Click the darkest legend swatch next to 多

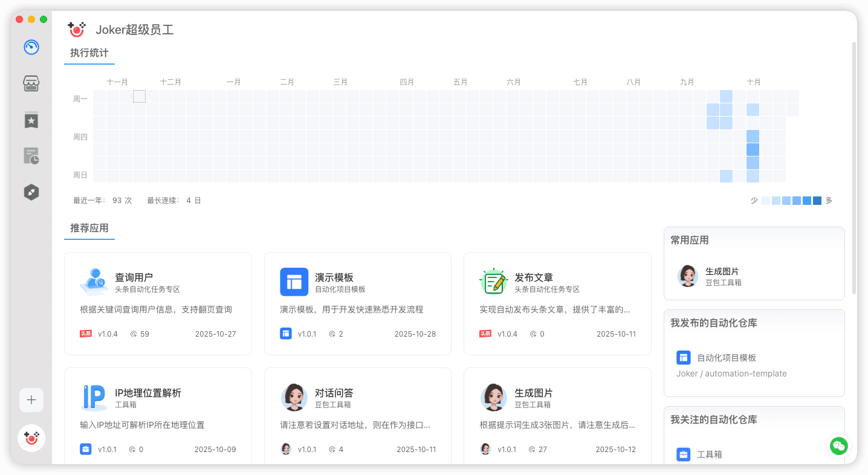(817, 201)
